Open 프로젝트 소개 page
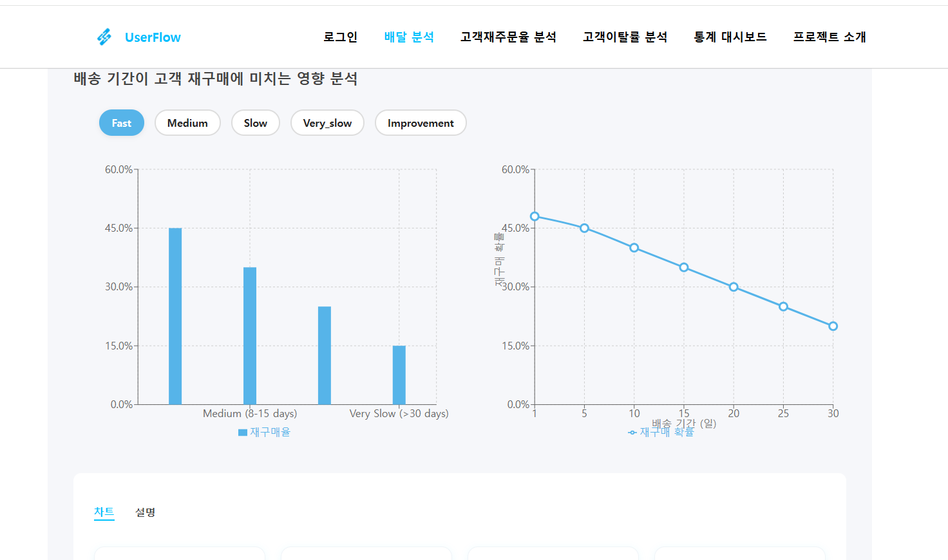 pyautogui.click(x=829, y=37)
